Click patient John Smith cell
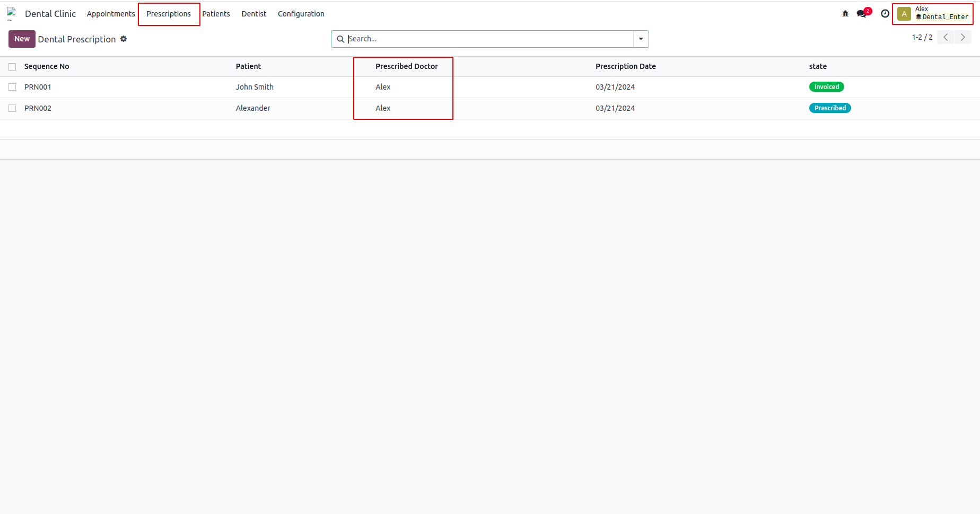 point(255,87)
